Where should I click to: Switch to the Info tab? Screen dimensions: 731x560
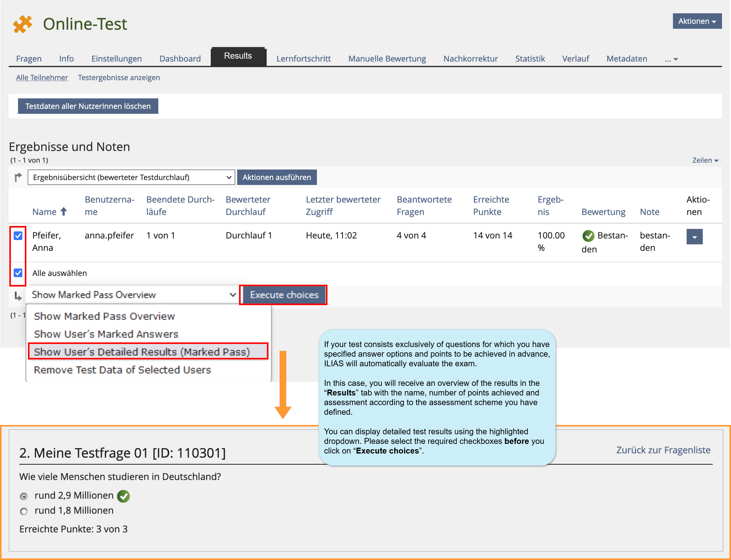(x=67, y=59)
